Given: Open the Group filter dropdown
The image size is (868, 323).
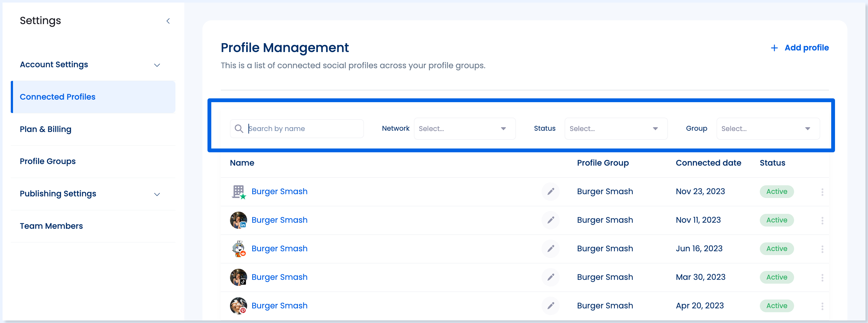Looking at the screenshot, I should coord(768,129).
